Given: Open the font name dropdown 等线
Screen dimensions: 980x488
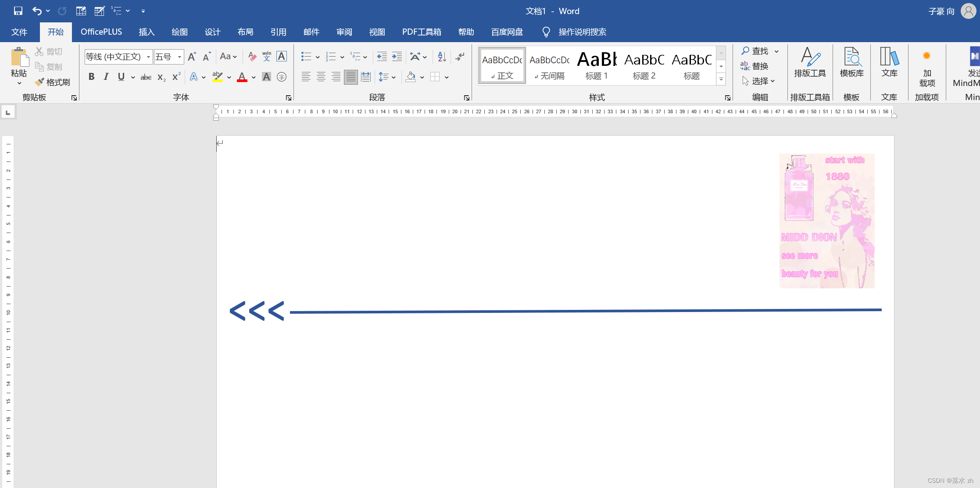Looking at the screenshot, I should [148, 57].
